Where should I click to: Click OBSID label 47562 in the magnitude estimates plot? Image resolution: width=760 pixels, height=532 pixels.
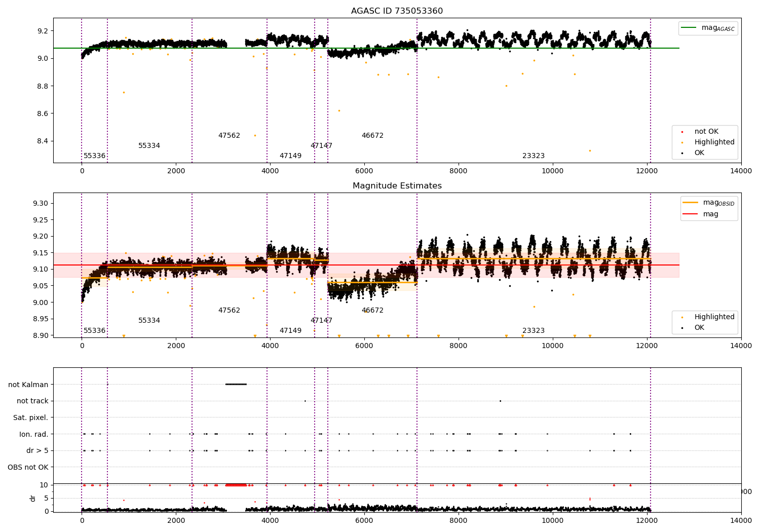tap(230, 311)
